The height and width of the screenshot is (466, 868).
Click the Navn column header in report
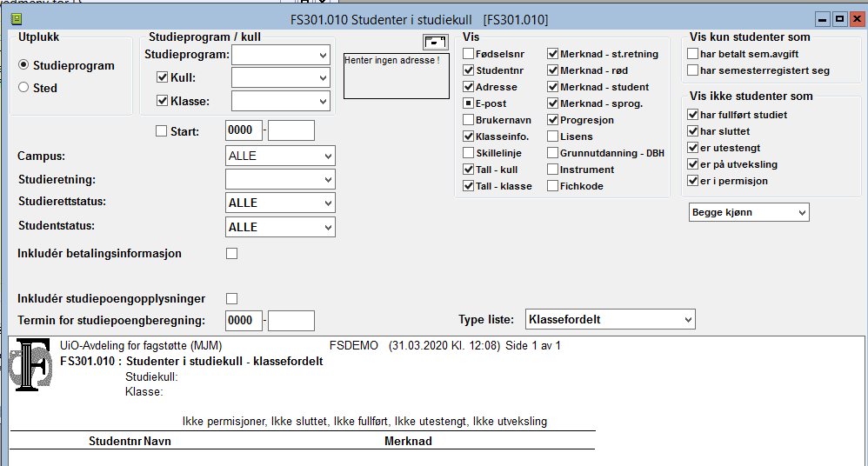(x=157, y=441)
